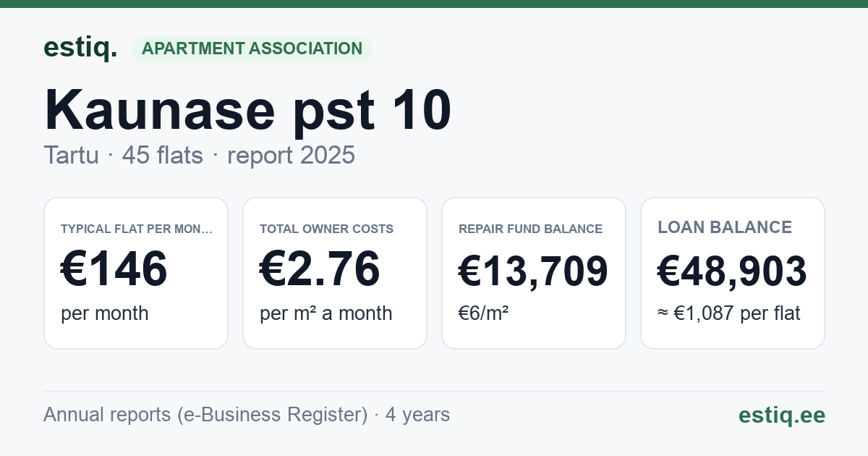Viewport: 868px width, 456px height.
Task: Click the estiq. logo
Action: [80, 48]
